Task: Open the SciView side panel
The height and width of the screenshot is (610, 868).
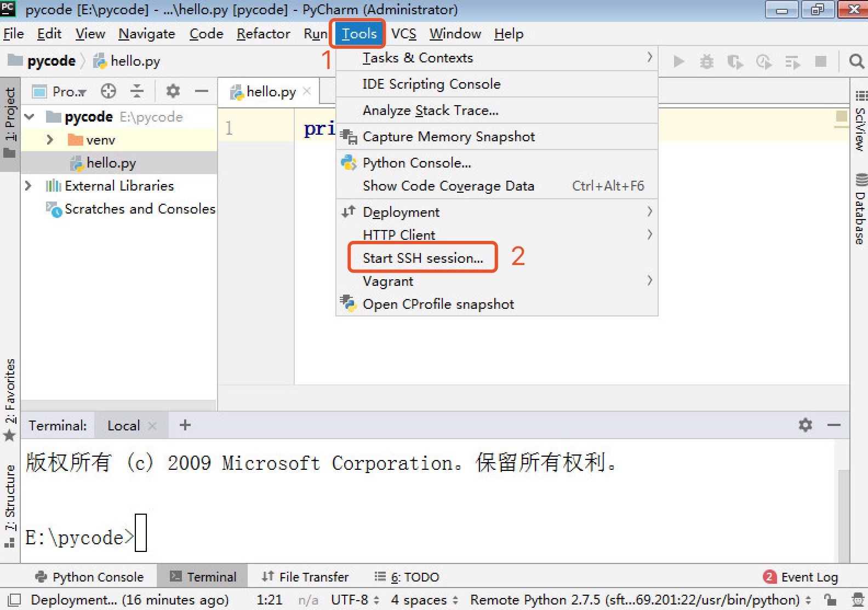Action: tap(860, 120)
